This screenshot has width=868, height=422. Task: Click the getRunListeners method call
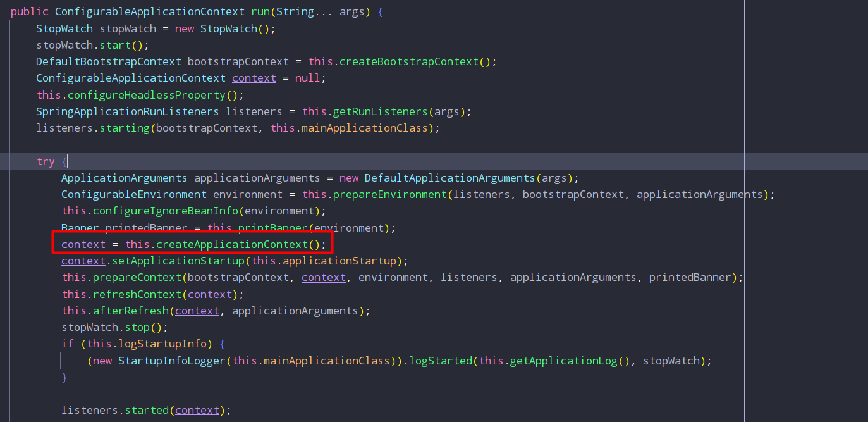(381, 111)
